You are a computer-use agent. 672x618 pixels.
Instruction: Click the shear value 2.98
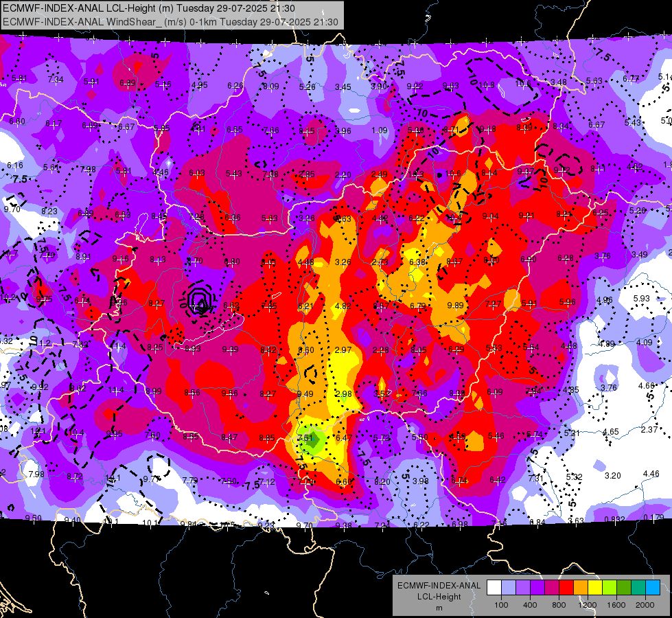pos(343,393)
